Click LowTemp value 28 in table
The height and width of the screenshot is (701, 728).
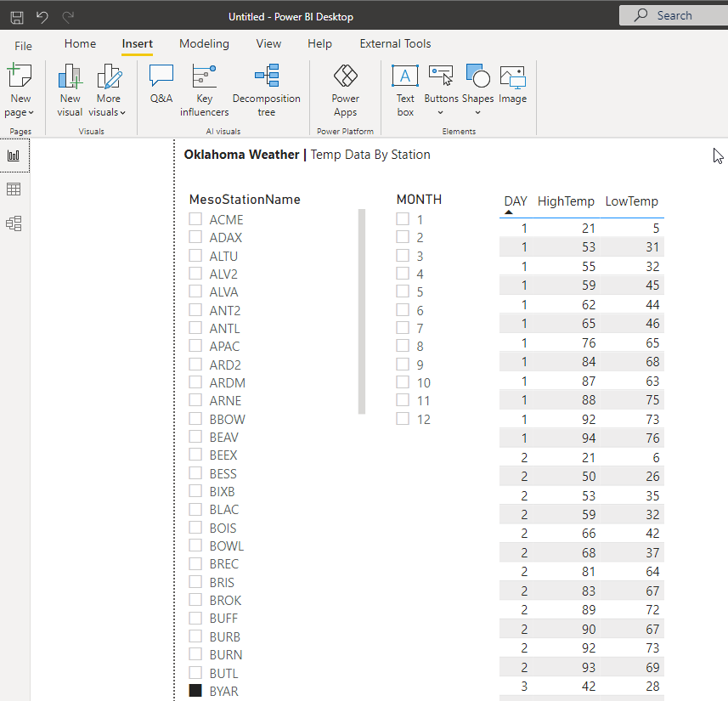[x=652, y=687]
